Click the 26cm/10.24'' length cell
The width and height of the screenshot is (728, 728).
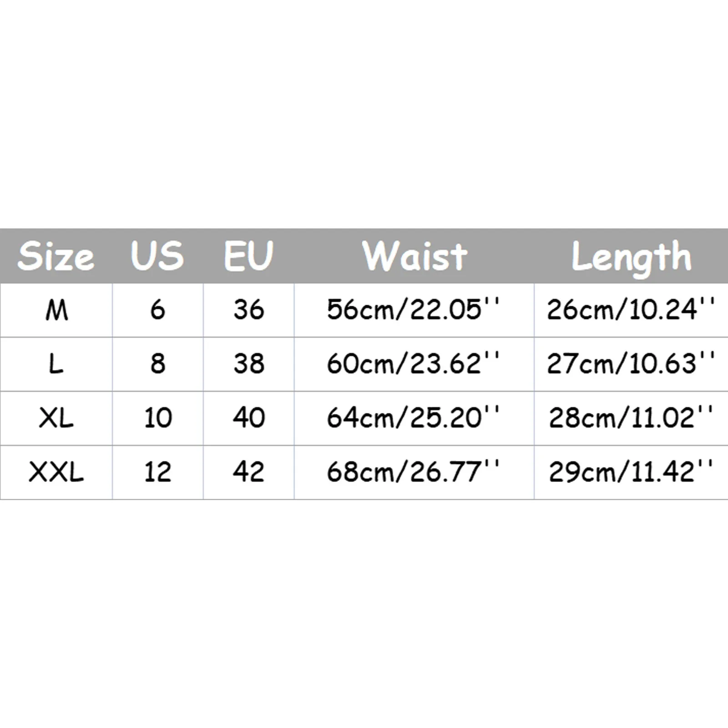pyautogui.click(x=631, y=310)
